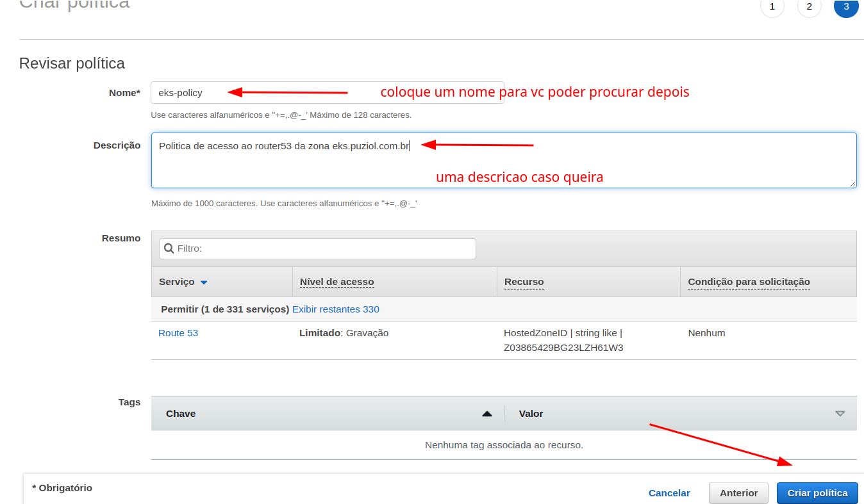The image size is (864, 504).
Task: Click the Cancelar link
Action: [x=669, y=493]
